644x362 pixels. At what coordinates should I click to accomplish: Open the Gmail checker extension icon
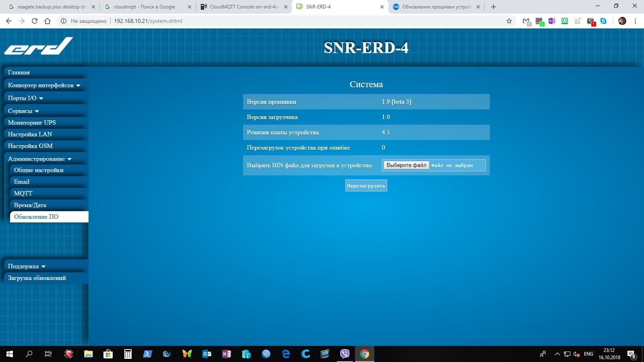(x=526, y=21)
